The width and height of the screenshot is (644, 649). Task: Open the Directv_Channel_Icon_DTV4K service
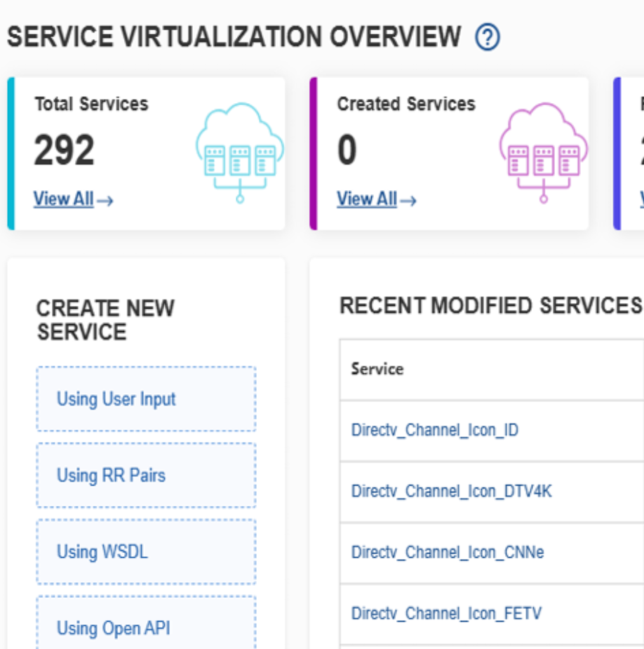coord(451,491)
